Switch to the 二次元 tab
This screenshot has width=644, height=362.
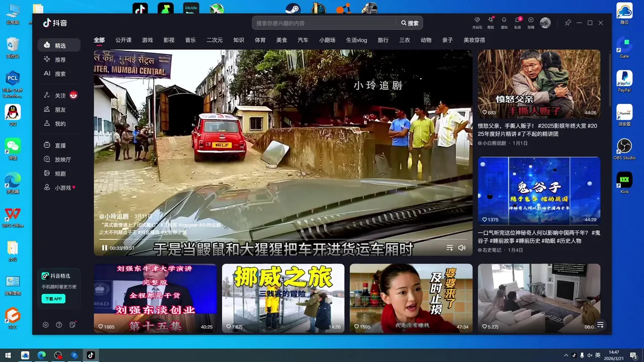[214, 40]
